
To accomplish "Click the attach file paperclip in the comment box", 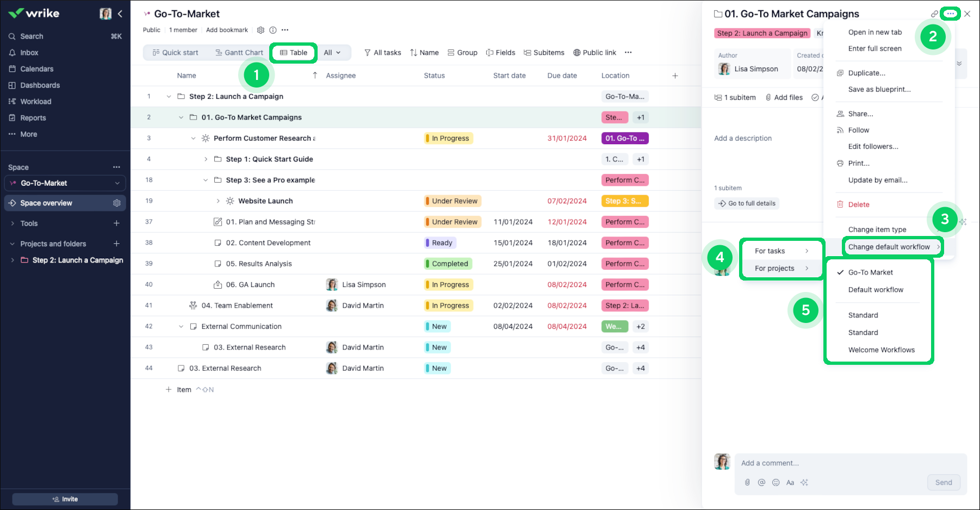I will click(x=747, y=482).
